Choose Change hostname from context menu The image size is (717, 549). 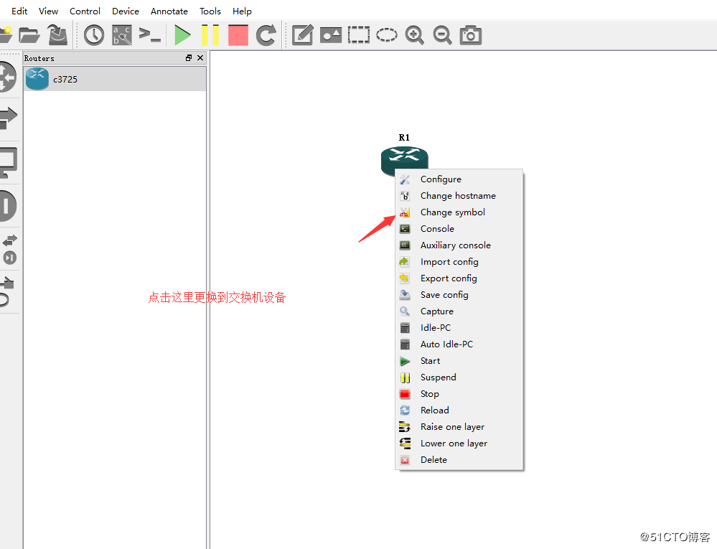click(459, 196)
